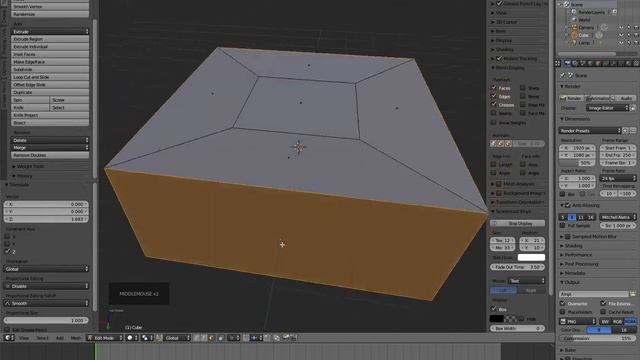The image size is (640, 360).
Task: Toggle the Lamp visibility eye in the outliner
Action: (621, 42)
